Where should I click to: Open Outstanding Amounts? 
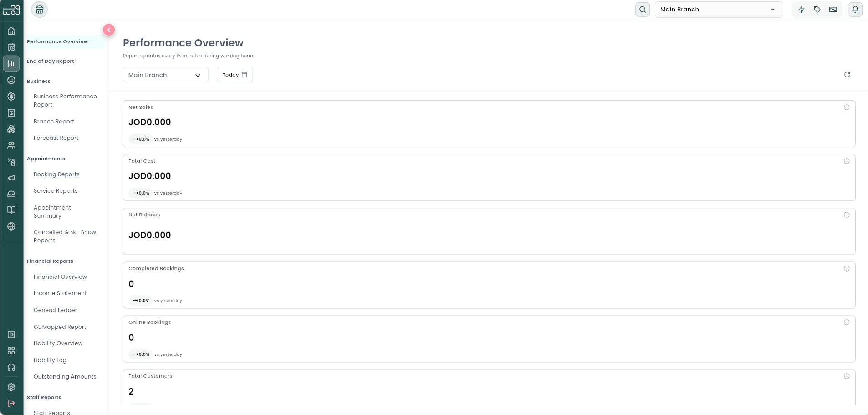[65, 377]
